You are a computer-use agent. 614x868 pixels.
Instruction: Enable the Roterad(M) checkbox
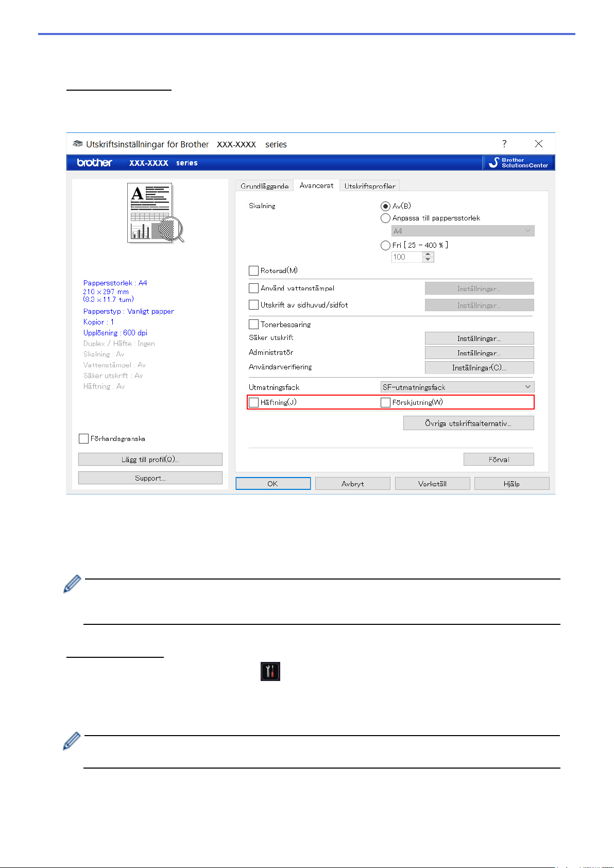pos(253,270)
